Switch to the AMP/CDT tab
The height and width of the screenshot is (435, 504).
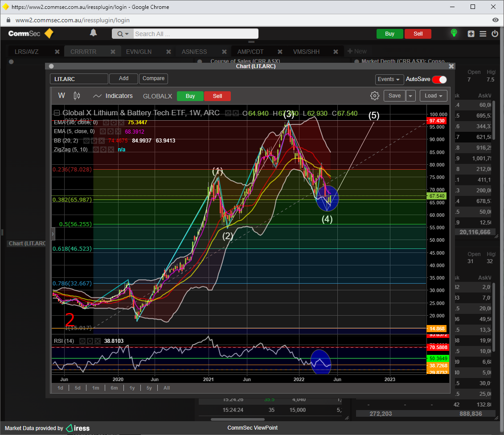pos(250,52)
